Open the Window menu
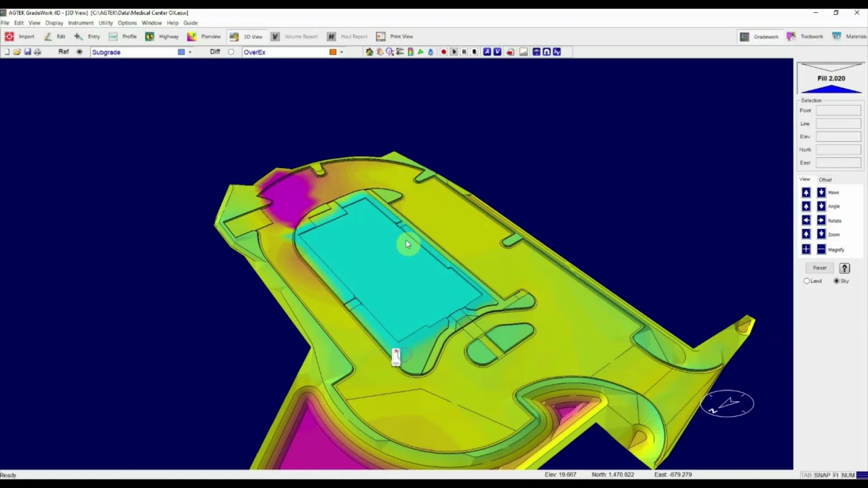 tap(152, 23)
